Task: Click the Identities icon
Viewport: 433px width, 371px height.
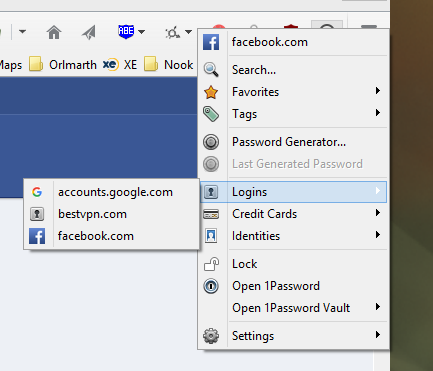Action: point(211,236)
